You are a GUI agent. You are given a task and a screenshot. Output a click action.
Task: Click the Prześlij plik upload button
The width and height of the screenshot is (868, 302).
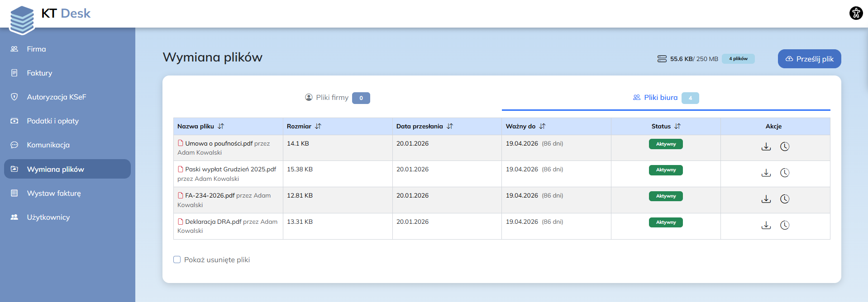pyautogui.click(x=809, y=59)
